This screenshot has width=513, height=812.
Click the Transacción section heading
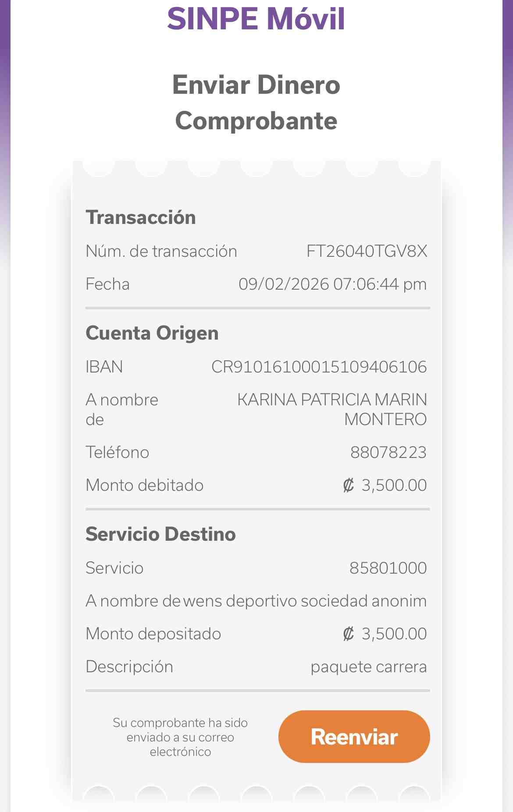pos(141,217)
